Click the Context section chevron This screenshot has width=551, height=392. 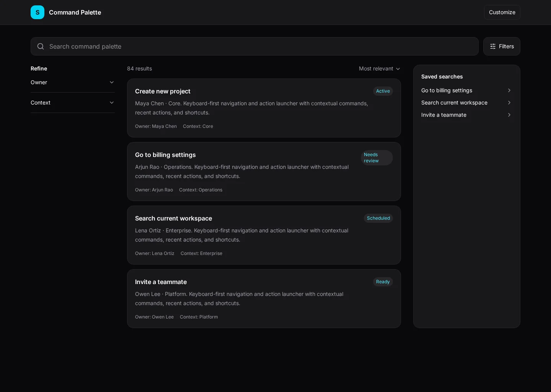pyautogui.click(x=112, y=103)
